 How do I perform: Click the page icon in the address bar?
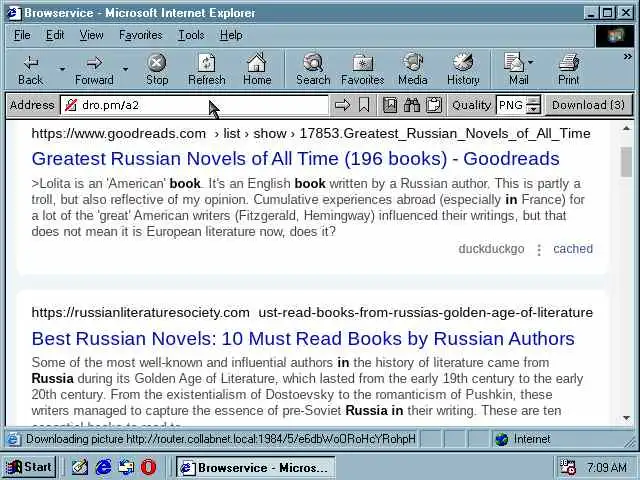click(x=71, y=105)
